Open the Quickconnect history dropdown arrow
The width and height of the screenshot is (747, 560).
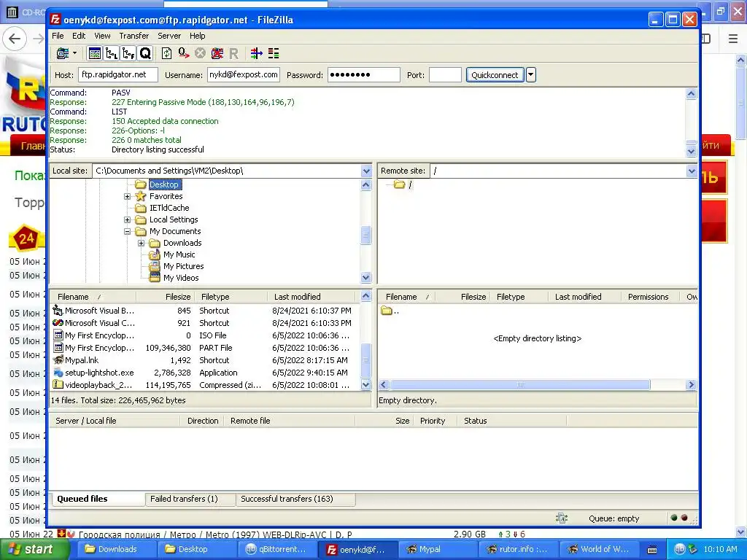(531, 75)
